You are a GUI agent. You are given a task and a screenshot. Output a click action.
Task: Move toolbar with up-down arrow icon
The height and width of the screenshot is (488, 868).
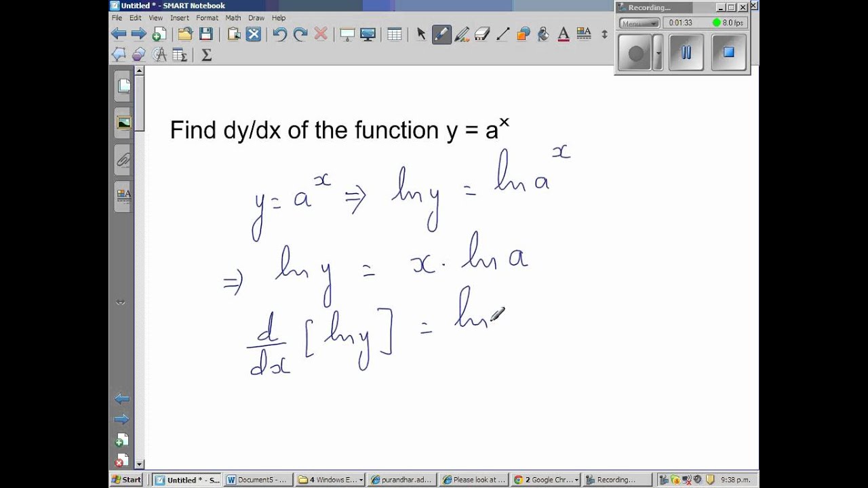point(604,34)
